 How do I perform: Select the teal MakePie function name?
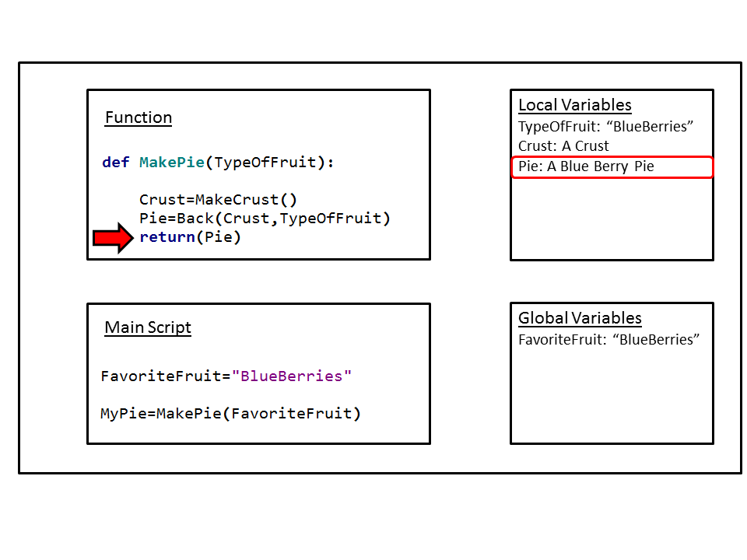point(171,163)
